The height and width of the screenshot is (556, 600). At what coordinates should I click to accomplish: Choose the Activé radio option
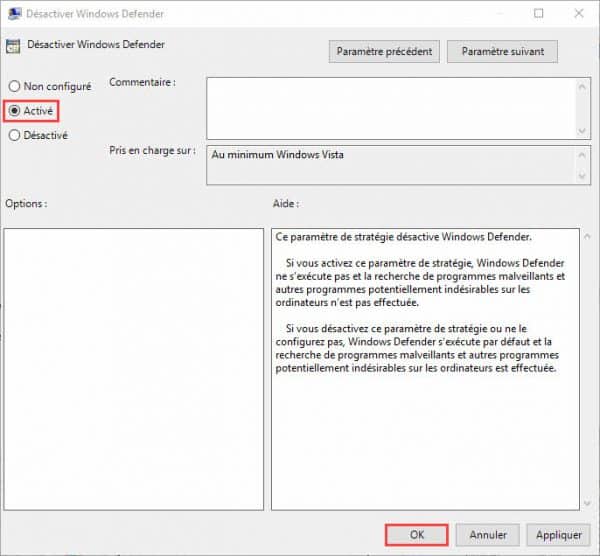coord(14,110)
